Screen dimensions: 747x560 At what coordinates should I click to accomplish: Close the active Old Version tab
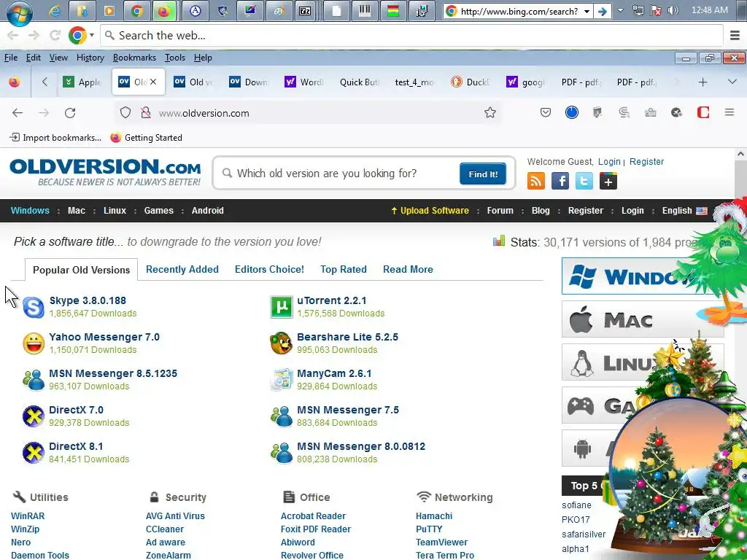click(x=153, y=82)
